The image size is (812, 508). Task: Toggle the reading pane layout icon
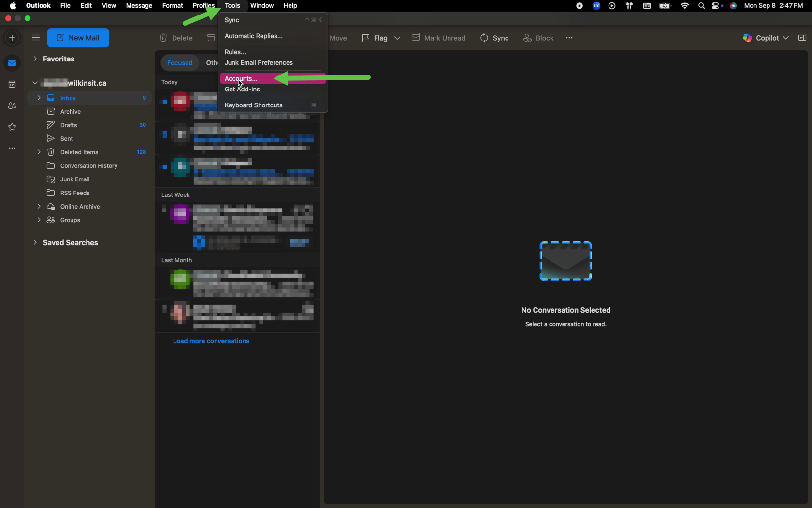click(x=802, y=38)
